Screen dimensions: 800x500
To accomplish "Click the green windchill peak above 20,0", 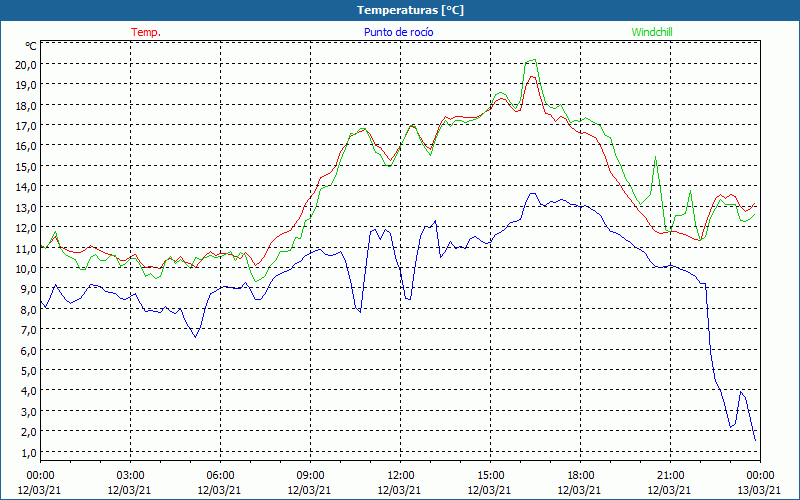I will pyautogui.click(x=531, y=61).
